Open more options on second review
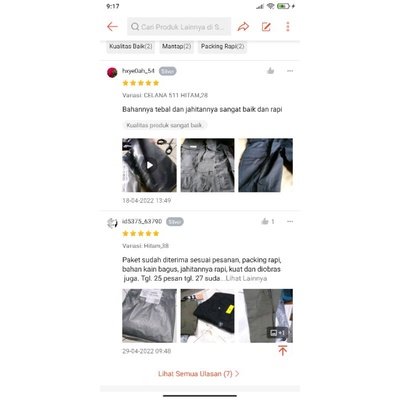The width and height of the screenshot is (400, 400). pos(290,221)
